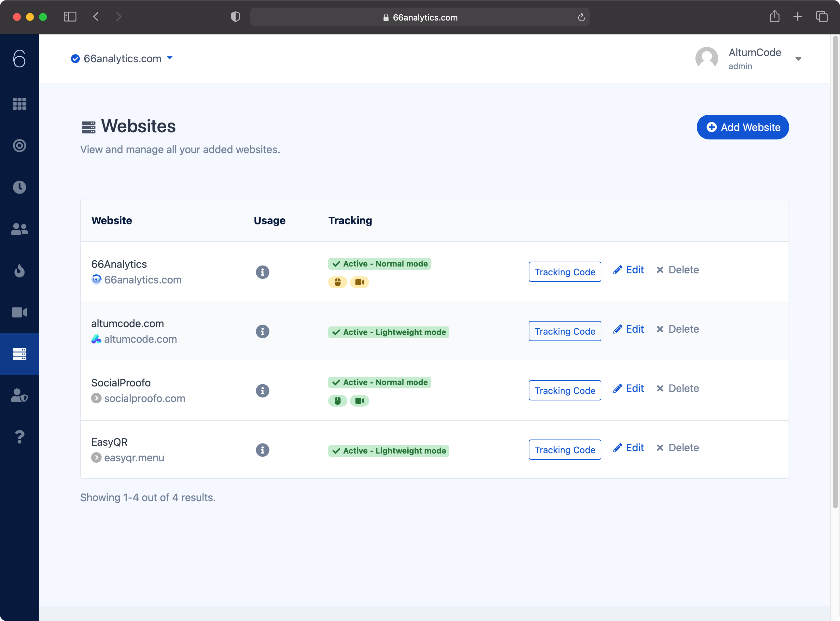The width and height of the screenshot is (840, 621).
Task: Select the Goals target icon in sidebar
Action: [19, 146]
